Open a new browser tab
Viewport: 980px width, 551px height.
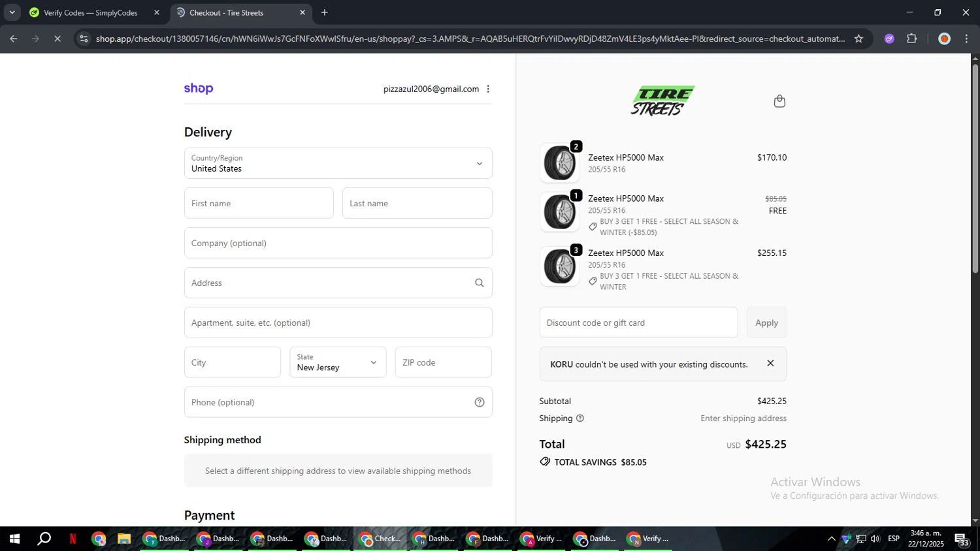pos(325,12)
